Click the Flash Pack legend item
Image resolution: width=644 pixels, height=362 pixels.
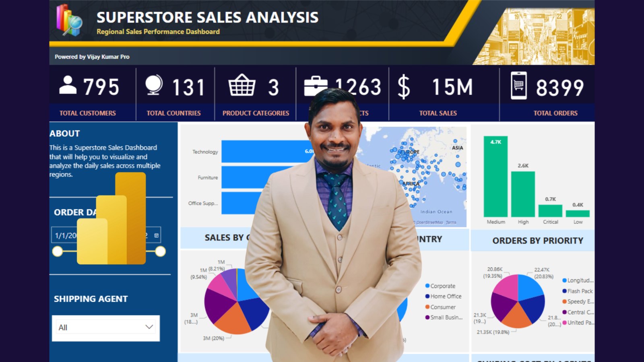578,291
